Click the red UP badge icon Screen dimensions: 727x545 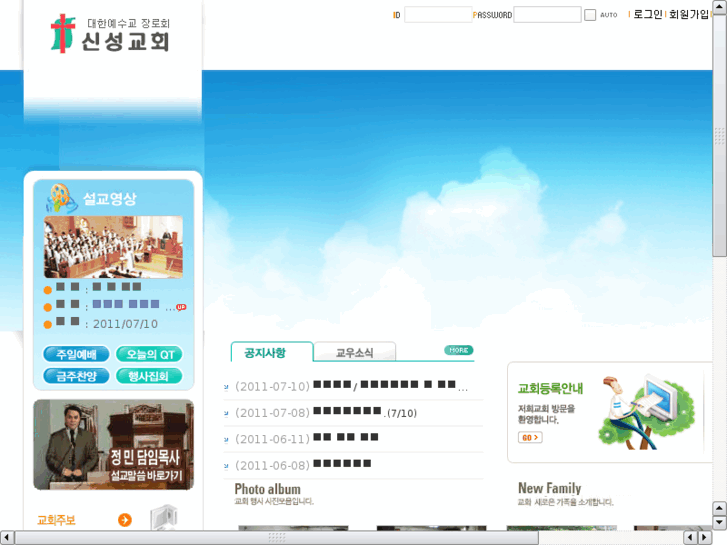(x=181, y=307)
